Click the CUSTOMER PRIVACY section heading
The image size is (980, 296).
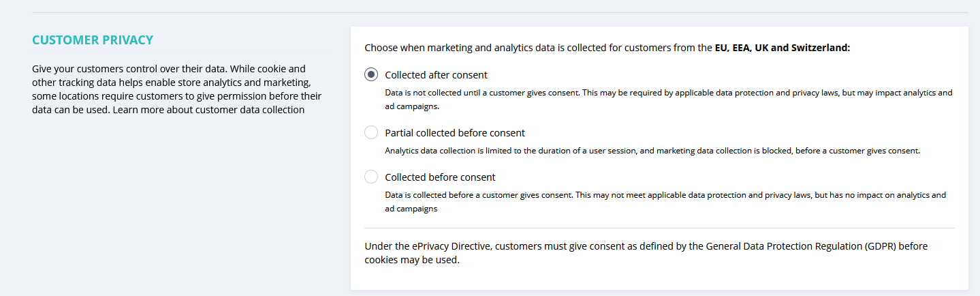tap(93, 40)
